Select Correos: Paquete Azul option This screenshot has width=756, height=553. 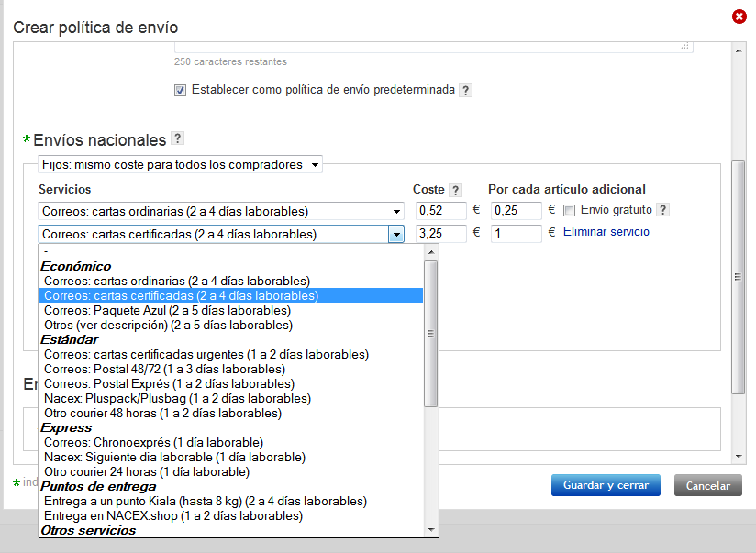tap(231, 311)
